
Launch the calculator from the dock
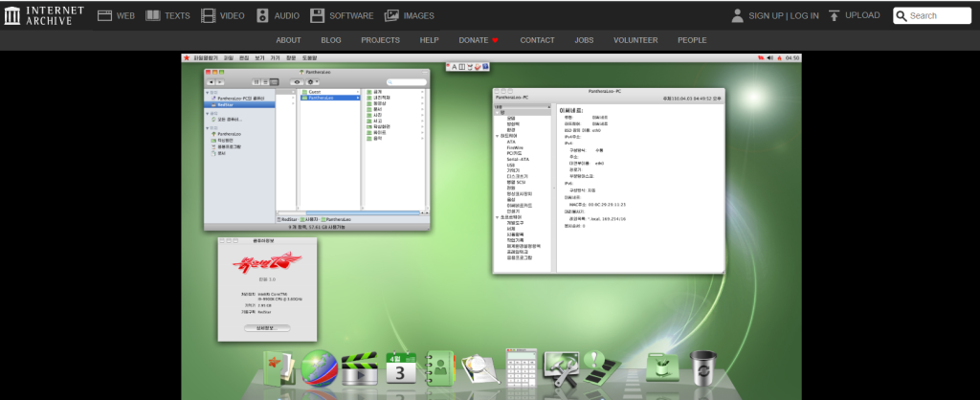point(522,367)
